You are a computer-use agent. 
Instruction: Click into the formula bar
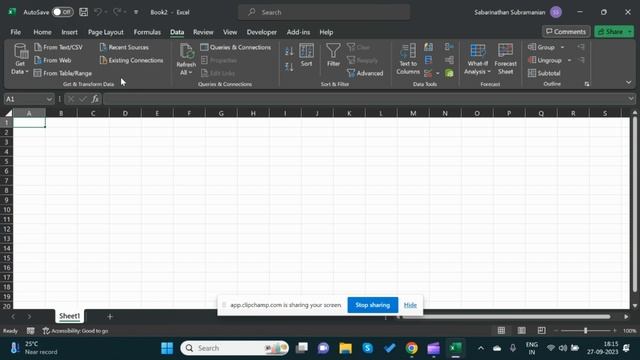coord(365,99)
